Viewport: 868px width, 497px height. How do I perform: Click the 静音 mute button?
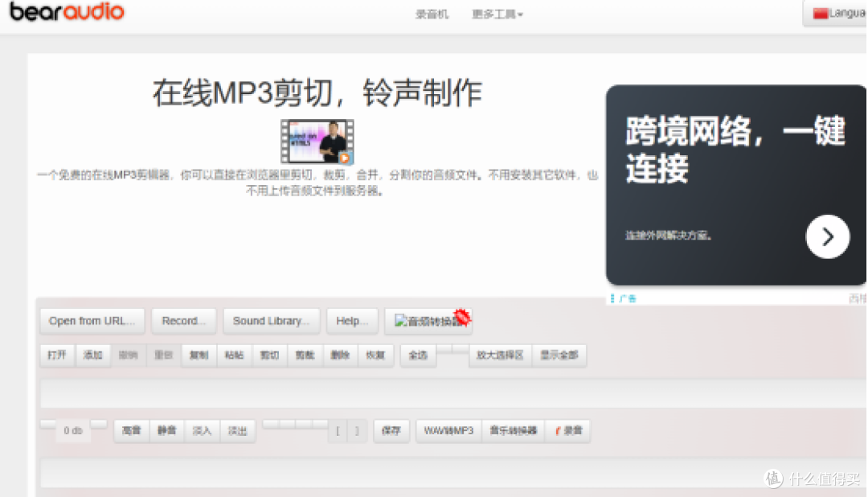(x=166, y=430)
